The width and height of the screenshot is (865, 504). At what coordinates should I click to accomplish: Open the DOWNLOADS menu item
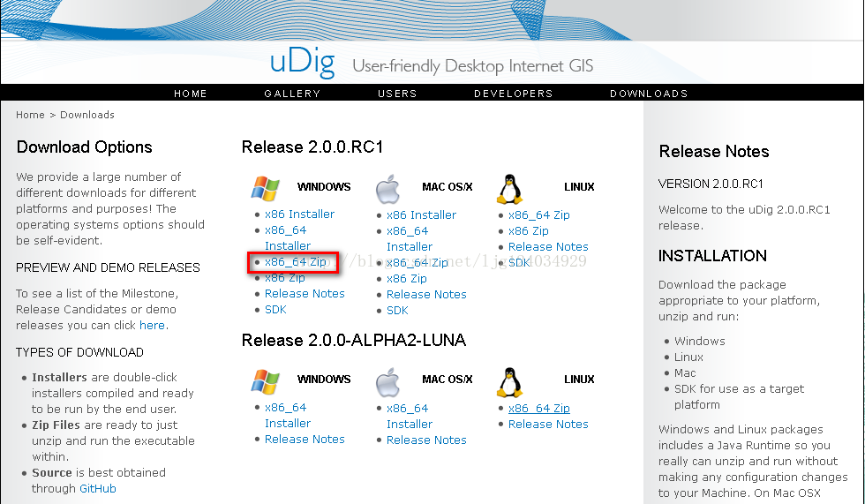649,94
